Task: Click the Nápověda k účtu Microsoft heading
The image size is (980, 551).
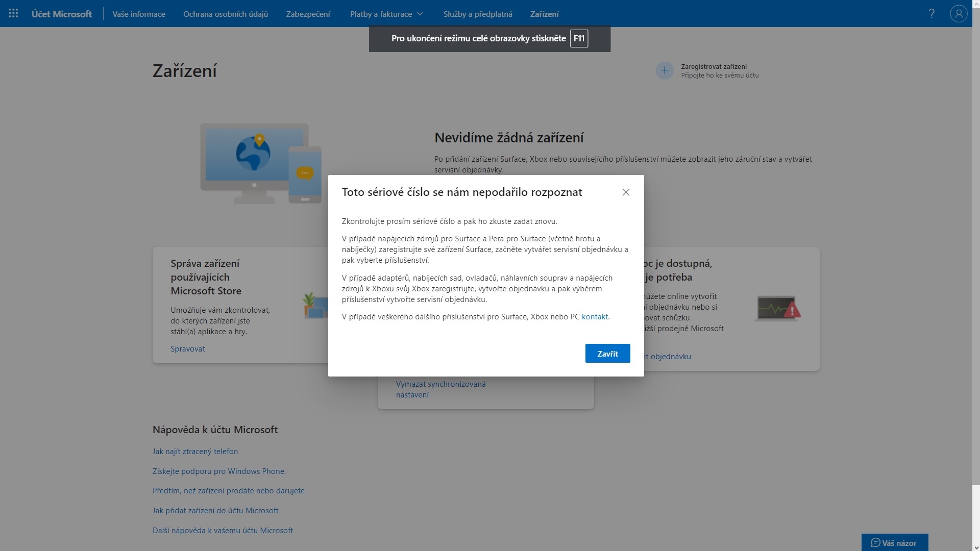Action: click(215, 430)
